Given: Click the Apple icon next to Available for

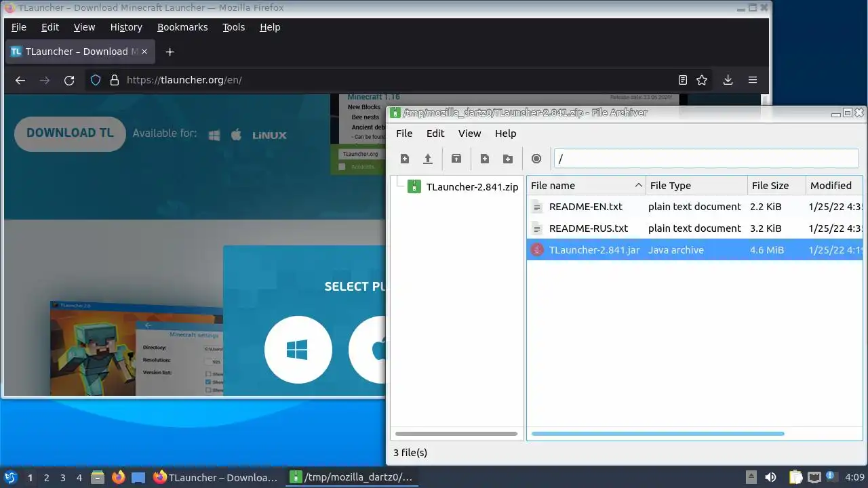Looking at the screenshot, I should 236,134.
